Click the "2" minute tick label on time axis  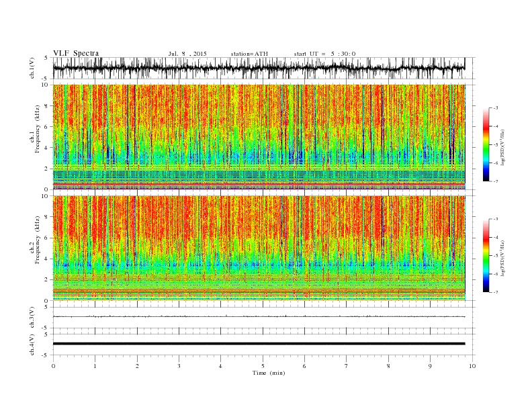coord(137,366)
